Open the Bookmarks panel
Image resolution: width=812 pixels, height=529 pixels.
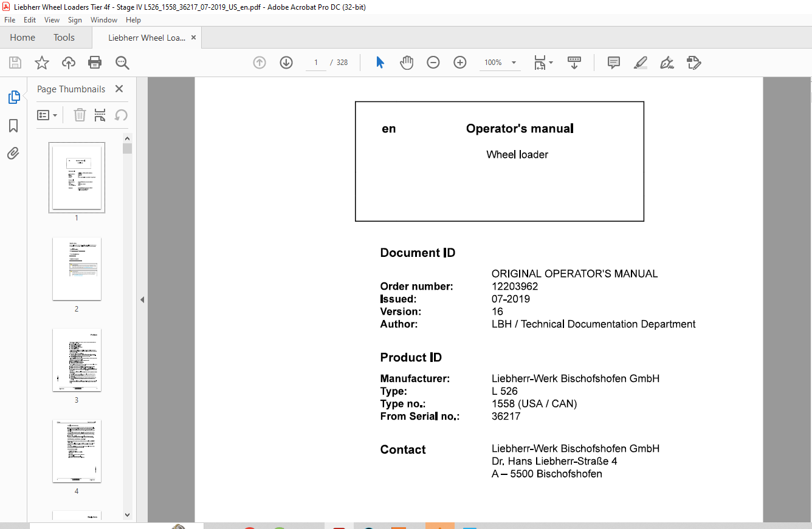[x=13, y=126]
